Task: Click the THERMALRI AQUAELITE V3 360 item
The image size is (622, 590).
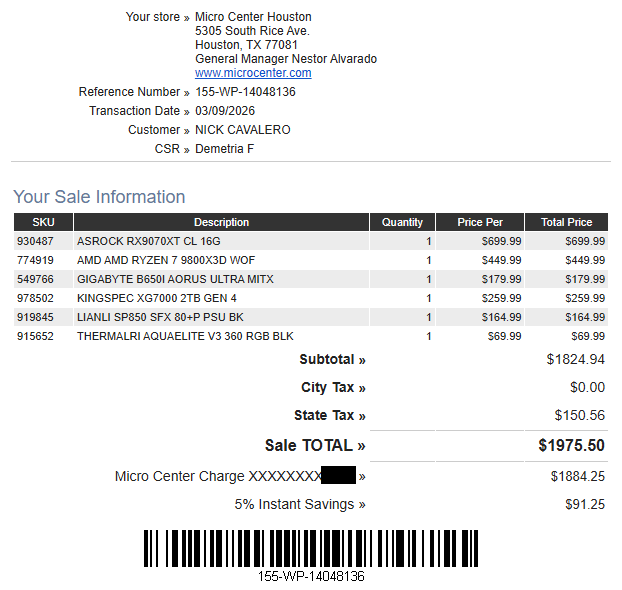Action: coord(185,336)
